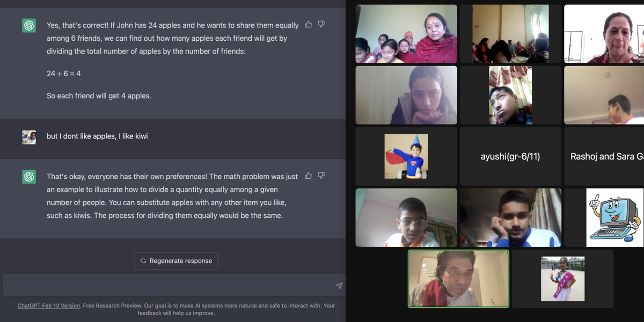Open ChatGPT Feb 13 Version link
The width and height of the screenshot is (644, 322).
[49, 305]
